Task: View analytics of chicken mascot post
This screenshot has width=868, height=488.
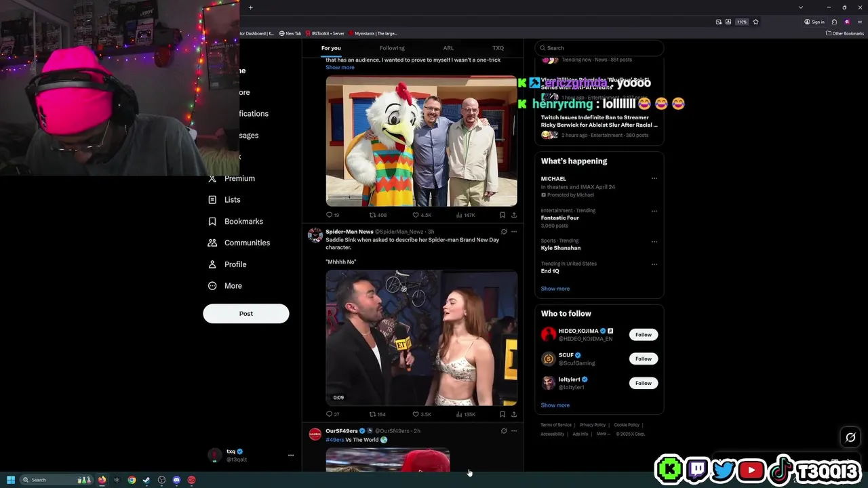Action: coord(465,215)
